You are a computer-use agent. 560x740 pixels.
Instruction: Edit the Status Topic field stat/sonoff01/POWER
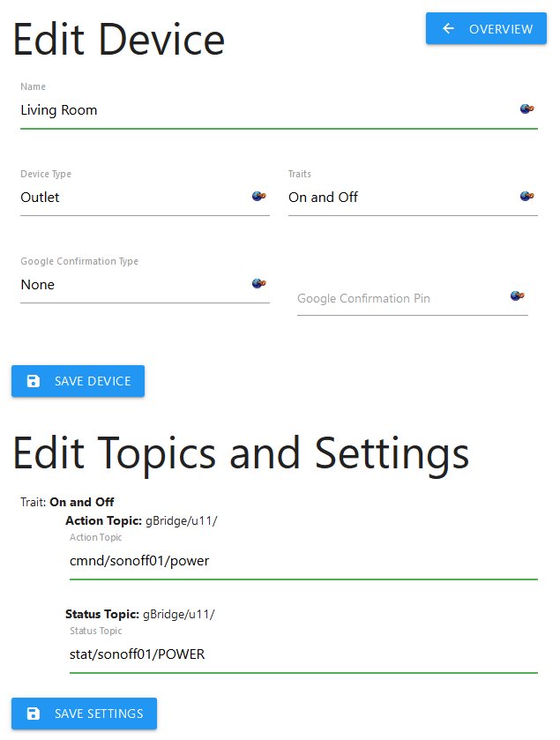click(303, 654)
